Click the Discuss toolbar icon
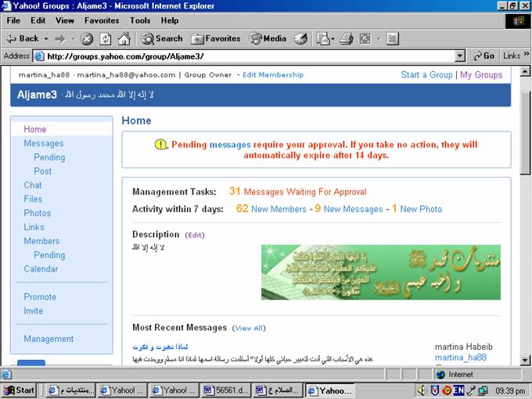 point(392,39)
